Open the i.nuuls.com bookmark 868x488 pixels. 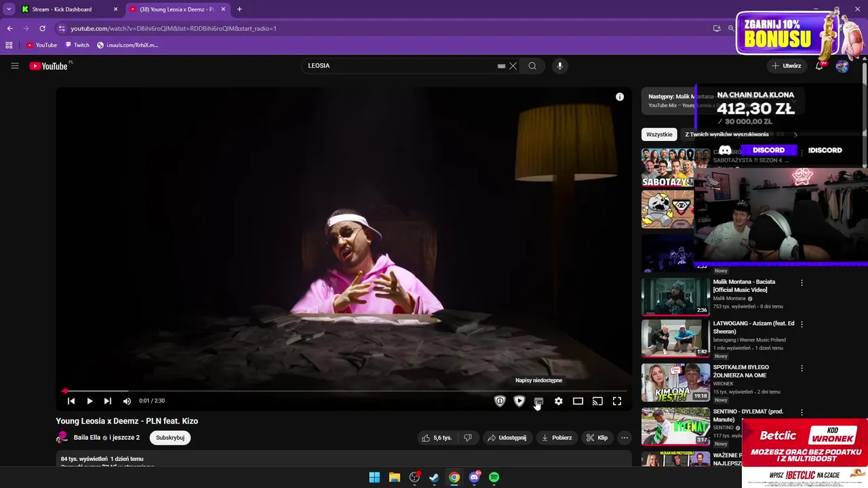point(127,45)
